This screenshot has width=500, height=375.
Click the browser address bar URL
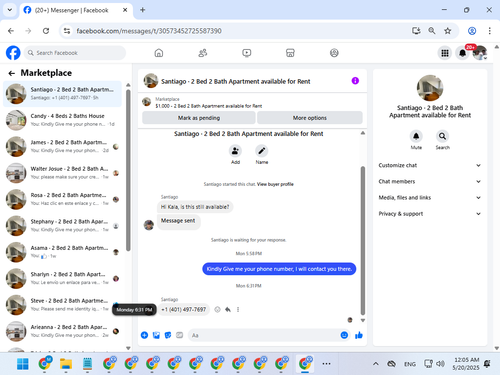149,31
